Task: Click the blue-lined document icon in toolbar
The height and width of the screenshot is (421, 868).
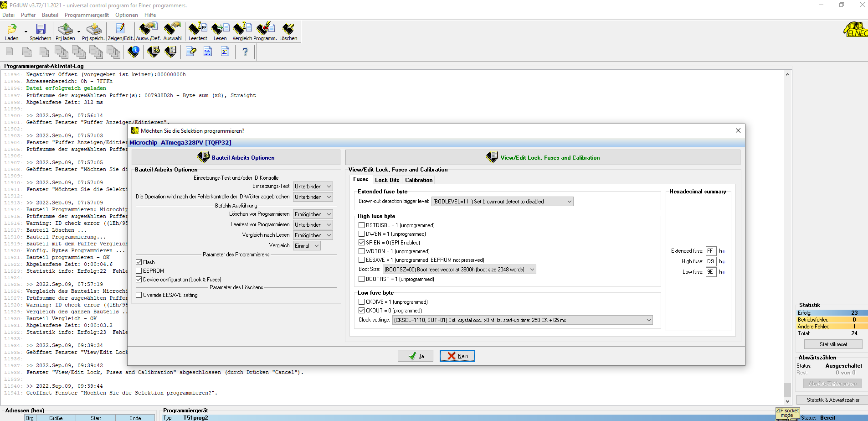Action: click(x=208, y=52)
